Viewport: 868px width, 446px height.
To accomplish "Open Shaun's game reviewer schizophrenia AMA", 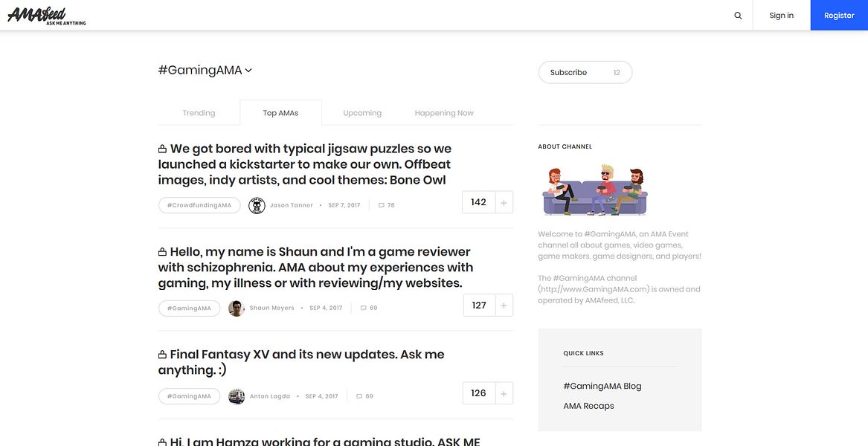I will [315, 268].
